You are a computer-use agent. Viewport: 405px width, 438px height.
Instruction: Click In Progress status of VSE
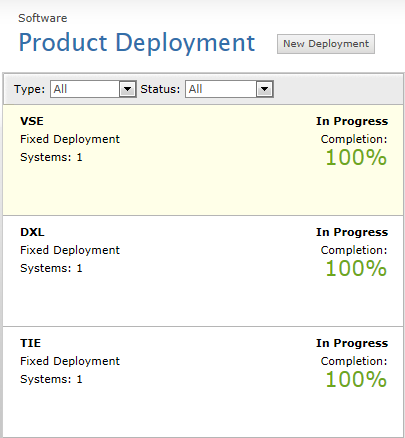pos(352,121)
